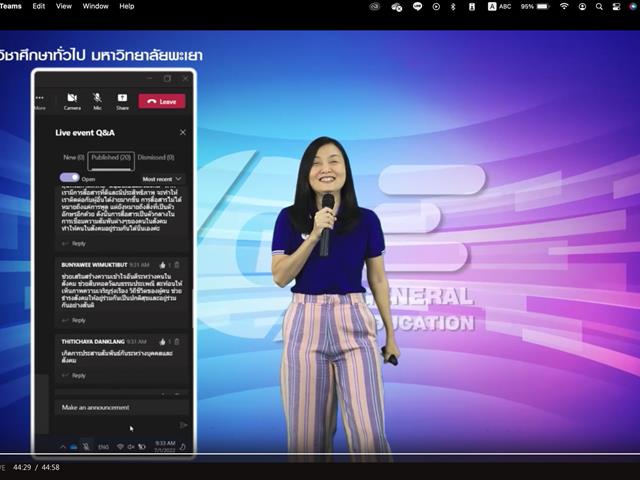Click the Share button in Teams toolbar
This screenshot has height=480, width=640.
122,101
